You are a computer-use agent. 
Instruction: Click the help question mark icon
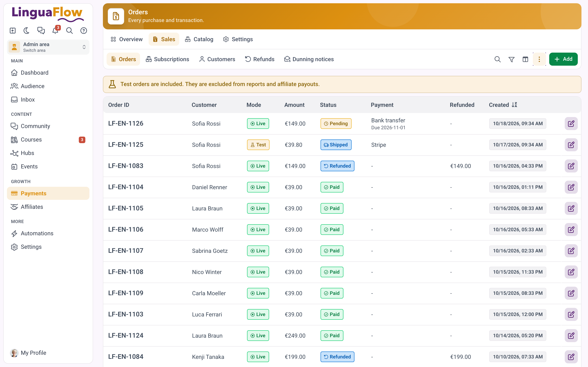84,31
